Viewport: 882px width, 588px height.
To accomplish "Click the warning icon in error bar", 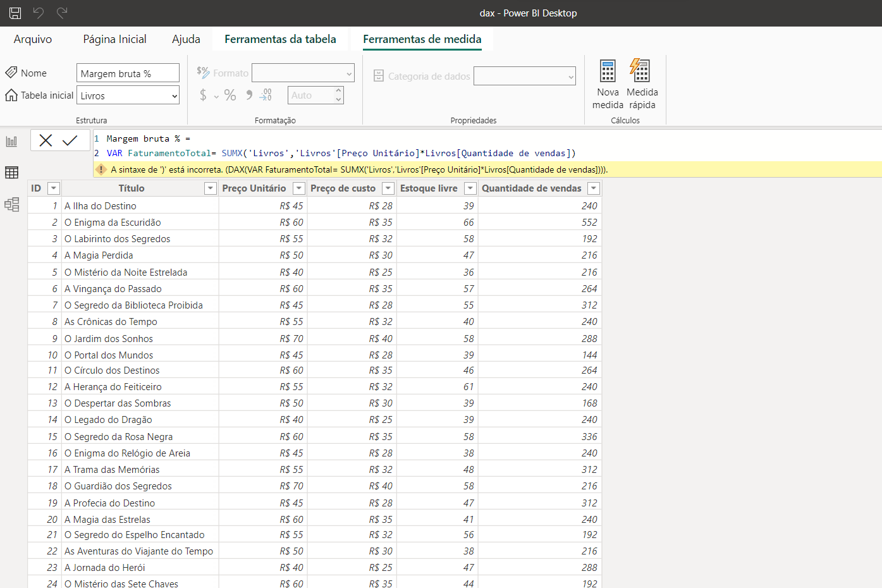I will pyautogui.click(x=101, y=169).
